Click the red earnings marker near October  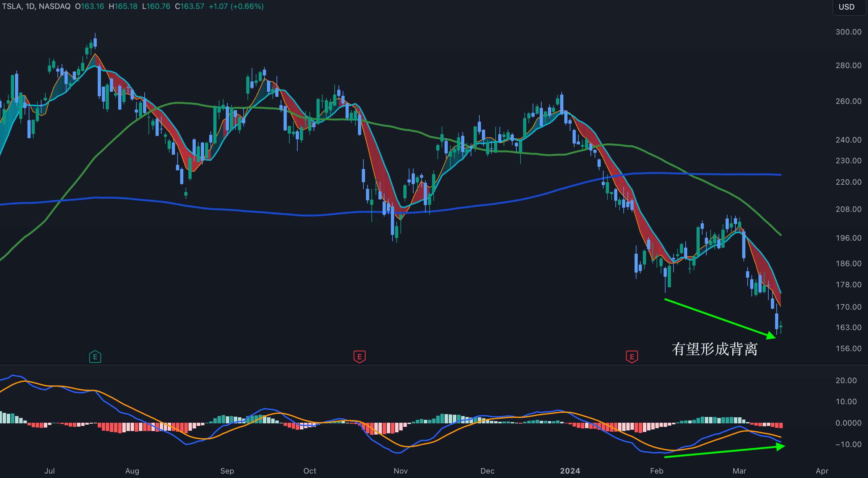(x=359, y=357)
